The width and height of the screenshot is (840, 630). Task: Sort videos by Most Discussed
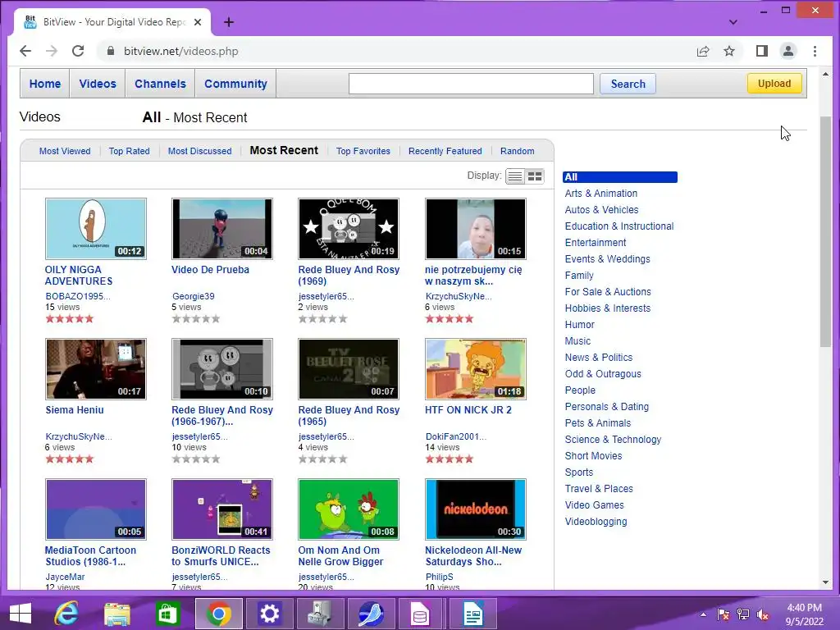click(x=200, y=151)
